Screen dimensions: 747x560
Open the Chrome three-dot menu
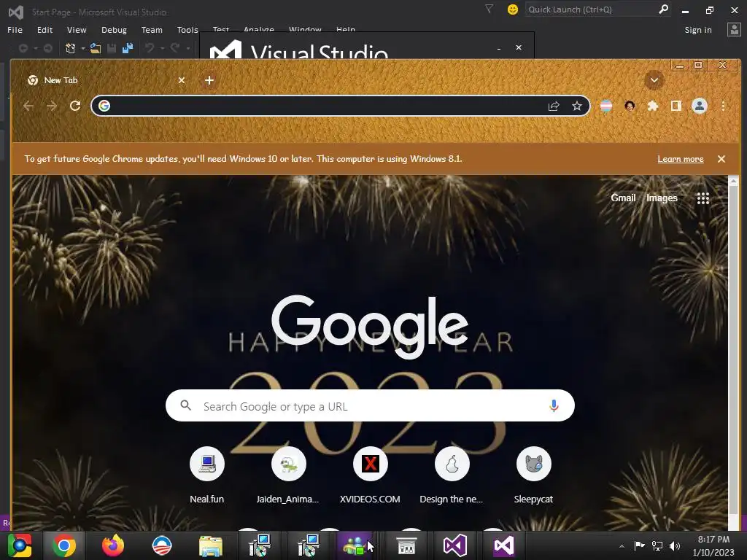(x=723, y=106)
